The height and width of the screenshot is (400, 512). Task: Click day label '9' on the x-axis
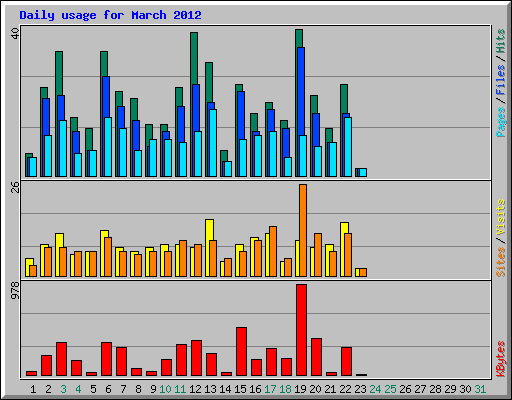click(x=153, y=389)
